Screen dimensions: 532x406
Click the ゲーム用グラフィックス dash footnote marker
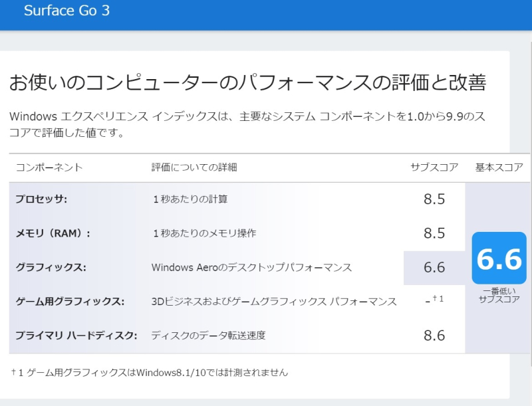point(434,300)
